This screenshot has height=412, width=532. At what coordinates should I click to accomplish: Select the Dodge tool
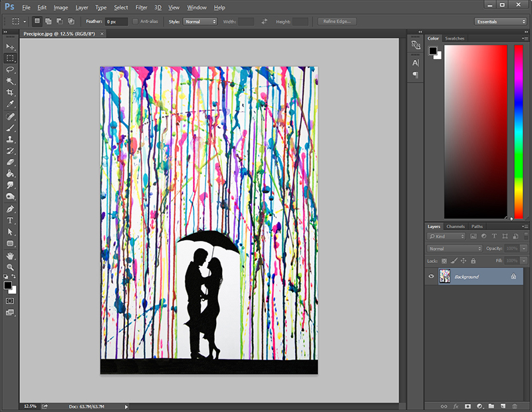tap(10, 196)
